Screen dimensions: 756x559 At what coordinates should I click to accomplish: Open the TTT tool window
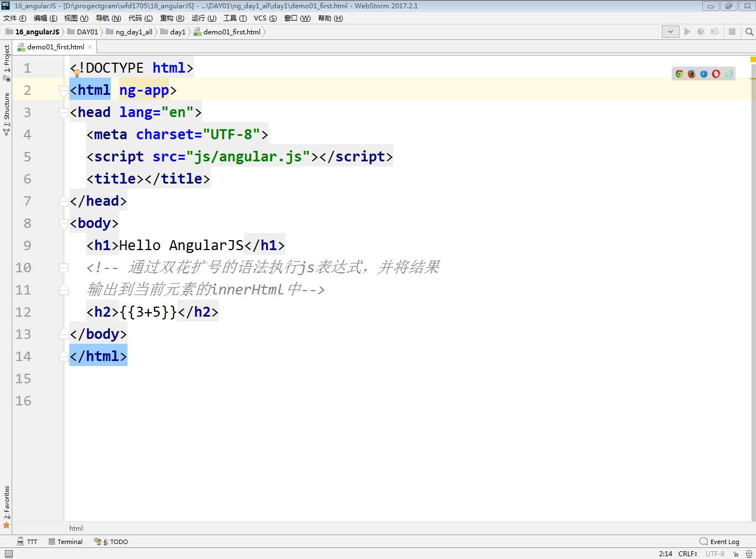27,542
